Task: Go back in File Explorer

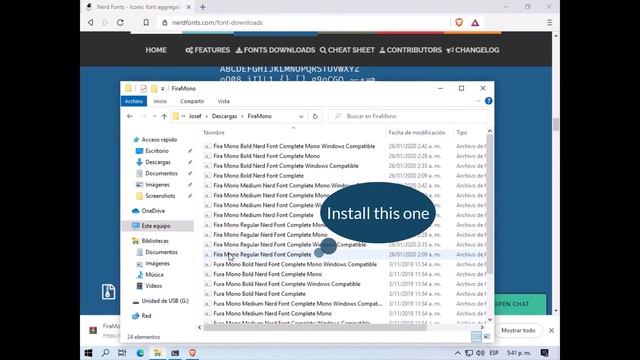Action: pos(130,116)
